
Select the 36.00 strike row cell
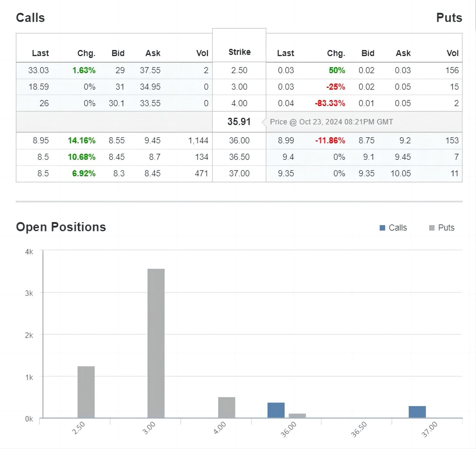pyautogui.click(x=239, y=141)
